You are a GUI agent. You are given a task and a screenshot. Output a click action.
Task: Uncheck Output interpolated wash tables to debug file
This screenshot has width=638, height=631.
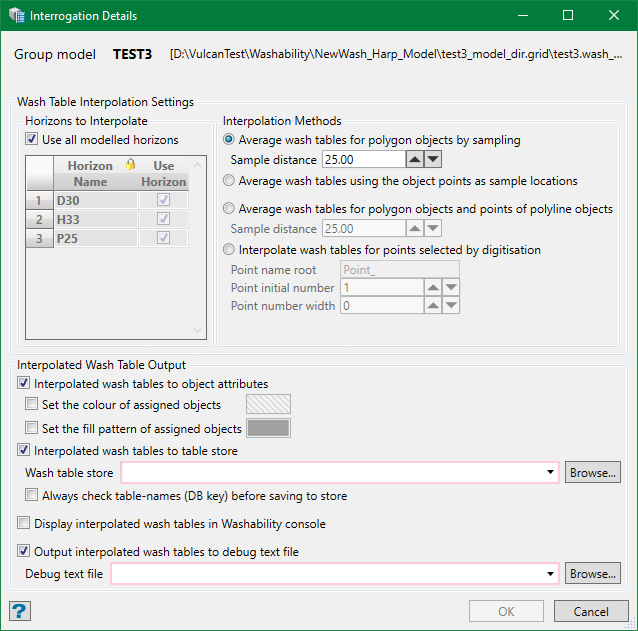pos(24,551)
